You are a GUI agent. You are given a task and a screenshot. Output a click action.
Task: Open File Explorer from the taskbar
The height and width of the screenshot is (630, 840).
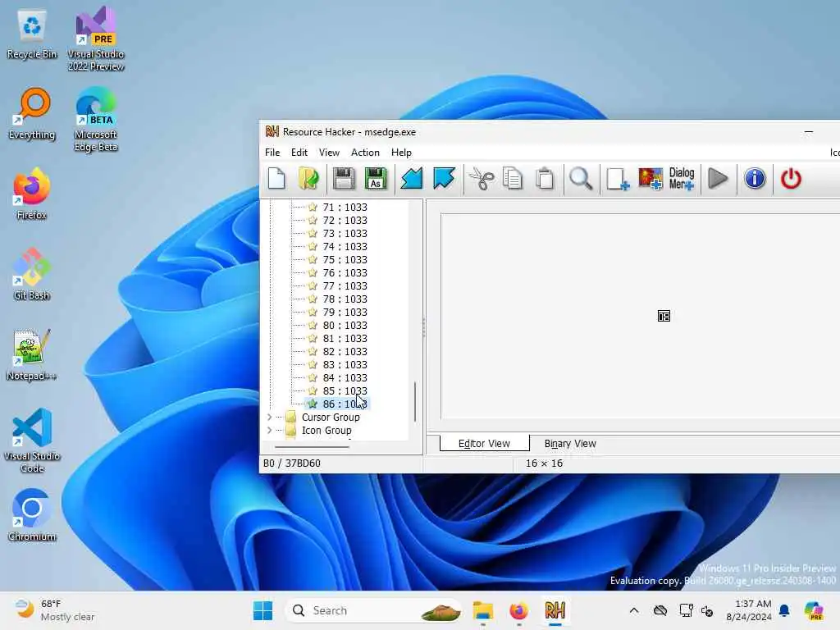[482, 610]
